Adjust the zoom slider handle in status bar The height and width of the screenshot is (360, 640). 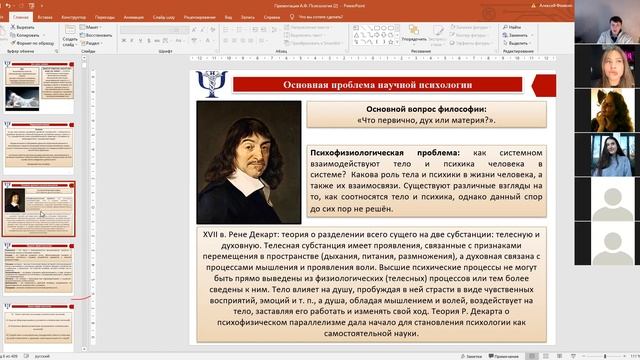pos(605,356)
